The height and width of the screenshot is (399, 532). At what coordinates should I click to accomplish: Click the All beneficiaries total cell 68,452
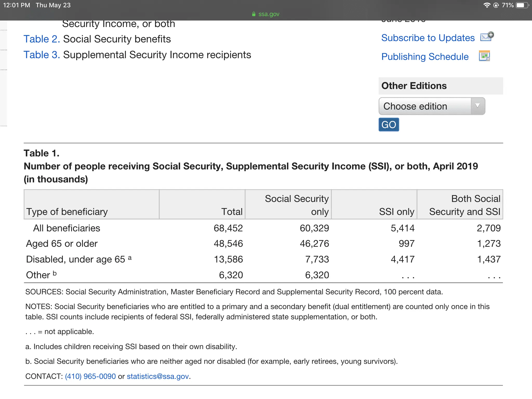228,228
